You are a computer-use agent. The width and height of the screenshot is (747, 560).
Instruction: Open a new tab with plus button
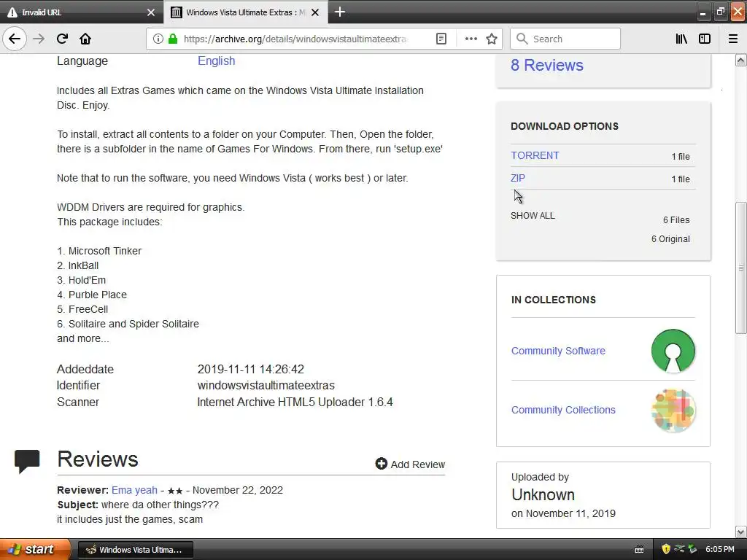pyautogui.click(x=340, y=12)
